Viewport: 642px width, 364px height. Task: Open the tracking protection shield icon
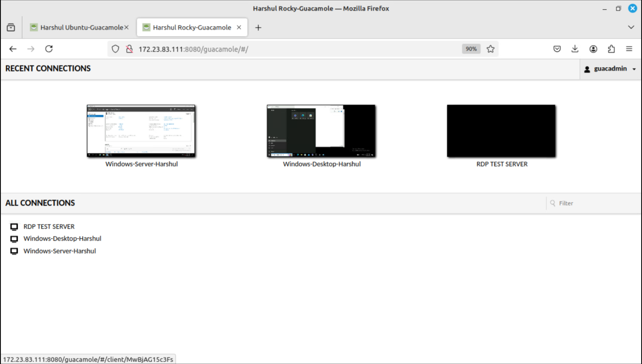point(115,49)
